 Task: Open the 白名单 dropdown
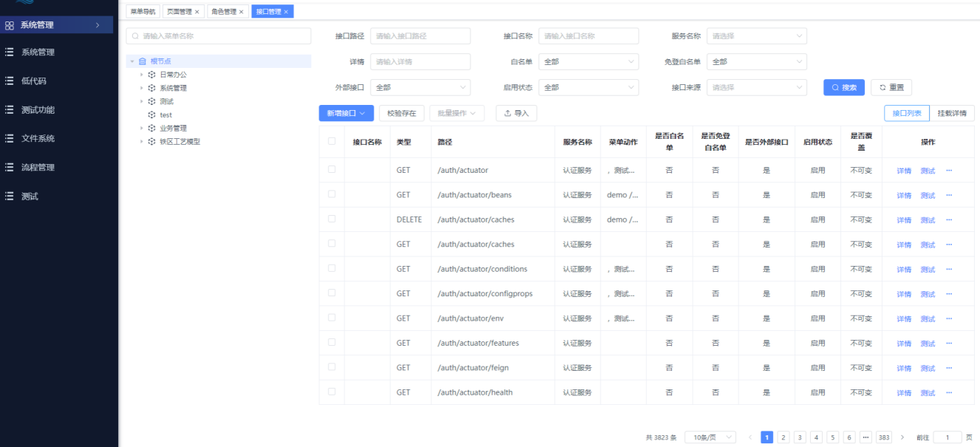588,61
